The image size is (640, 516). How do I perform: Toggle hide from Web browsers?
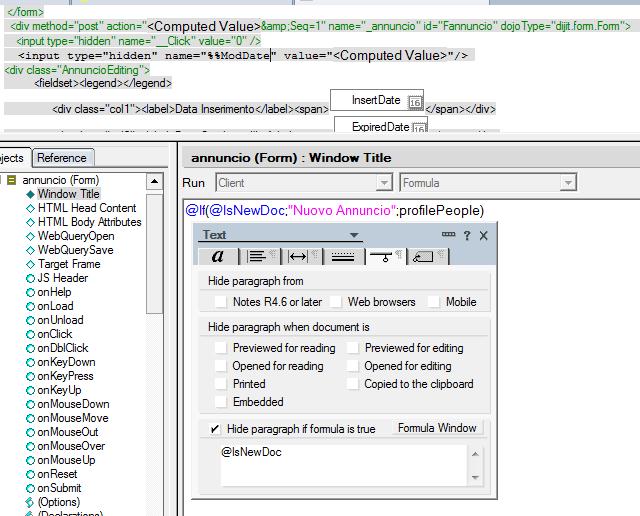click(336, 302)
